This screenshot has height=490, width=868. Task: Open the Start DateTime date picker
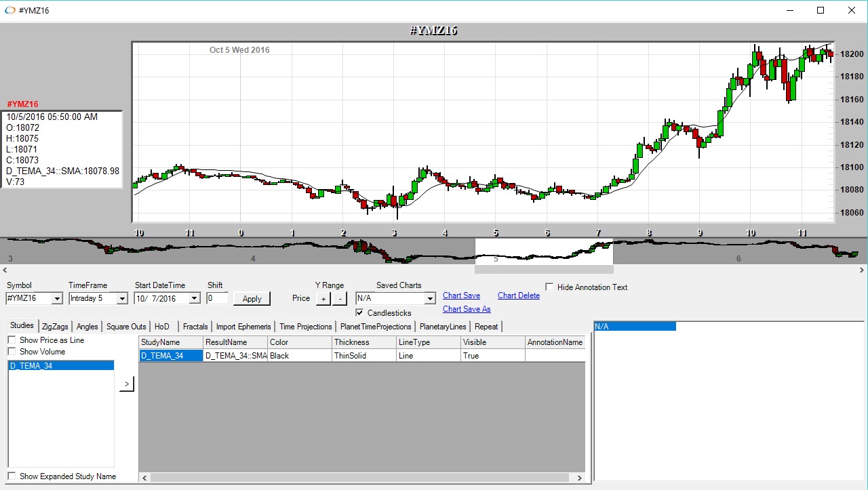click(x=195, y=298)
